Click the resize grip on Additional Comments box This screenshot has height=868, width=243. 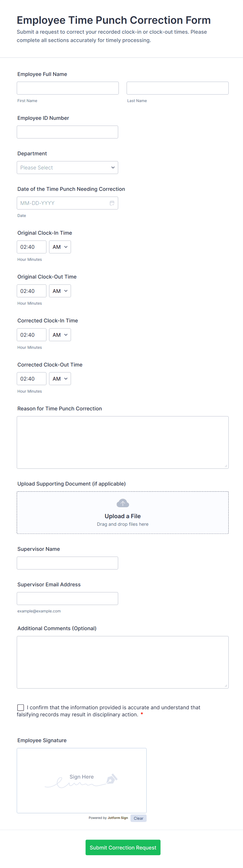[x=226, y=686]
